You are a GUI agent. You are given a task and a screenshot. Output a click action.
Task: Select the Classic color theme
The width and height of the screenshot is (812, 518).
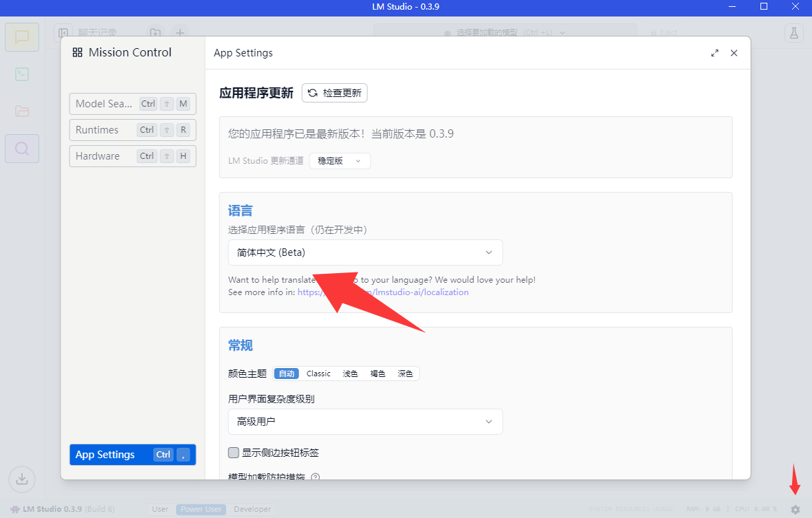[x=318, y=374]
